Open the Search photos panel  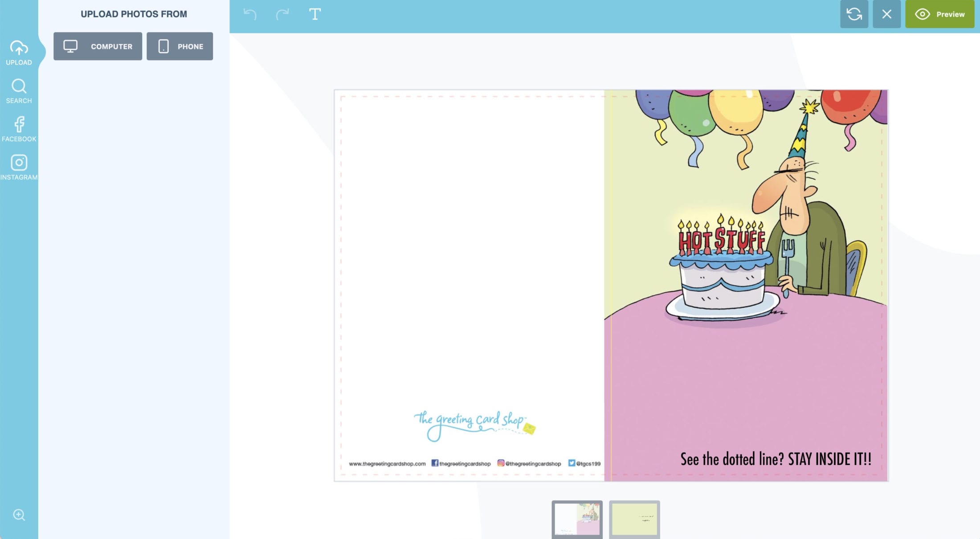pos(19,91)
